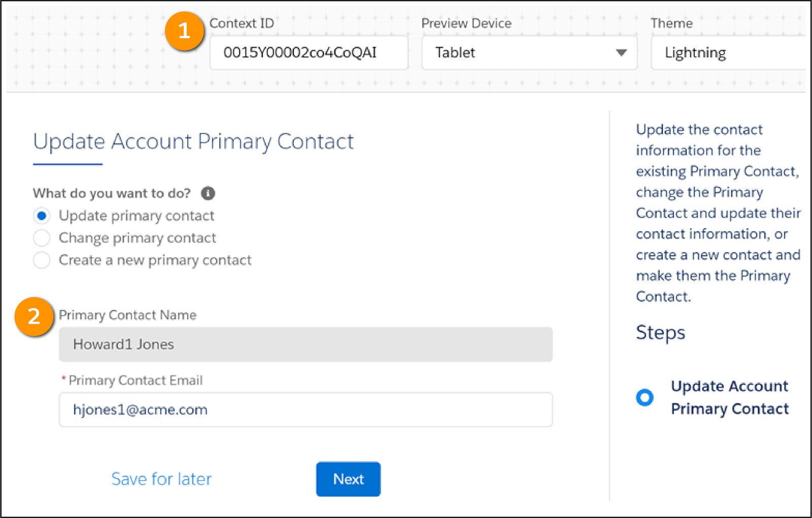
Task: Click the Next button
Action: coord(348,479)
